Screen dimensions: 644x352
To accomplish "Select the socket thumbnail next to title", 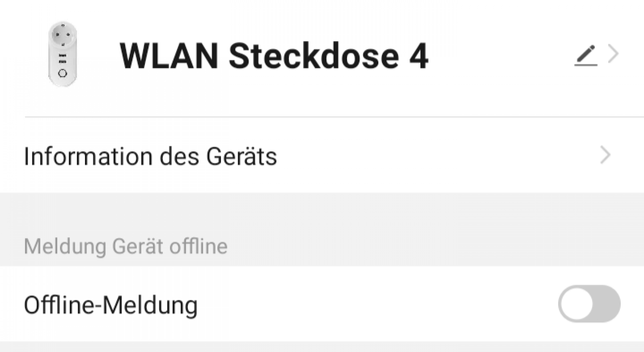I will (x=62, y=54).
